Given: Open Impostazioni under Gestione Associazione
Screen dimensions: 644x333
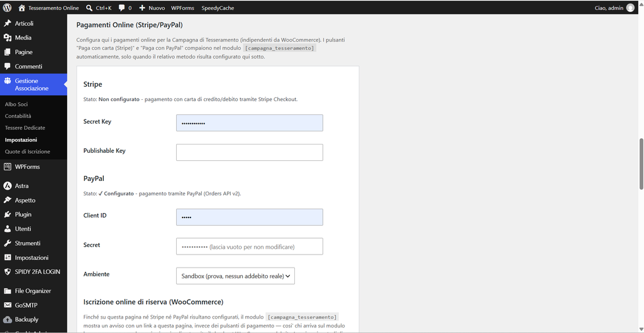Looking at the screenshot, I should click(21, 140).
